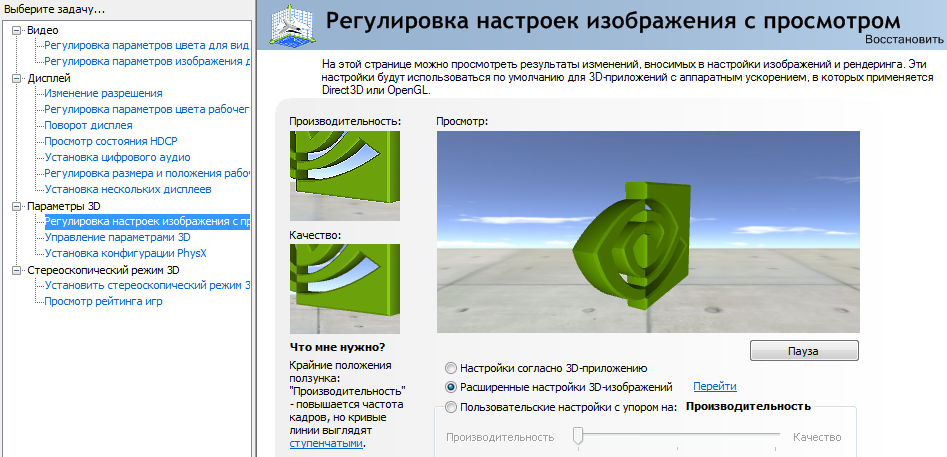Collapse the Стереоскопический режим 3D section
Image resolution: width=947 pixels, height=457 pixels.
pos(16,270)
